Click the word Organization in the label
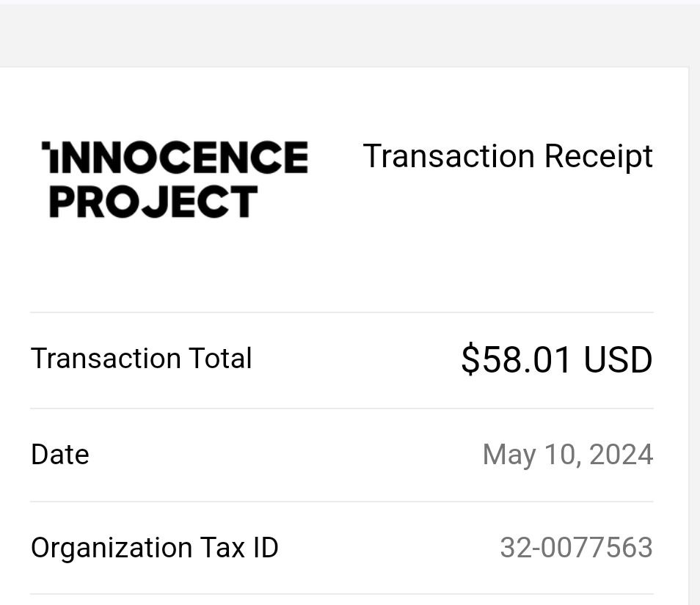Screen dimensions: 700x605 click(112, 548)
